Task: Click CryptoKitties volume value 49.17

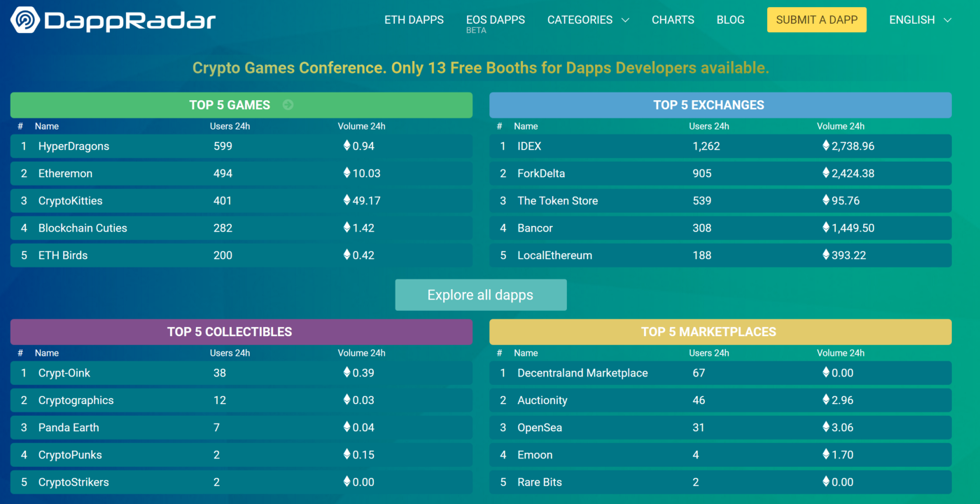Action: (x=362, y=201)
